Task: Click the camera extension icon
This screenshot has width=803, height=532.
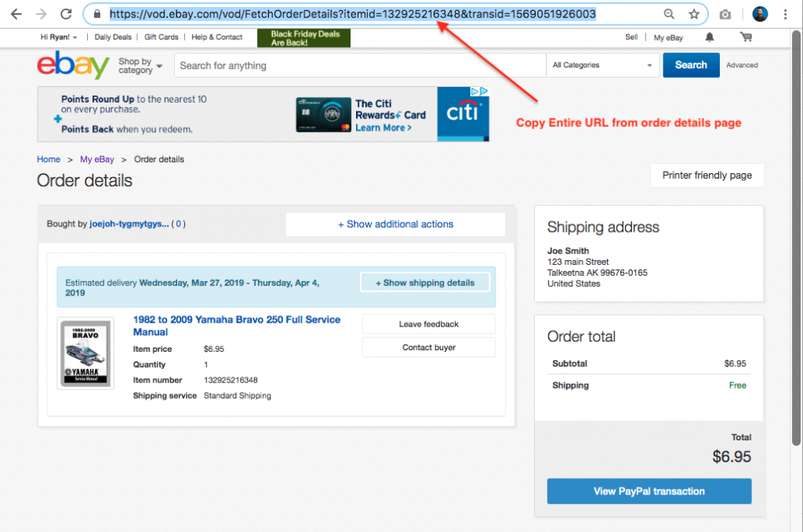Action: coord(725,14)
